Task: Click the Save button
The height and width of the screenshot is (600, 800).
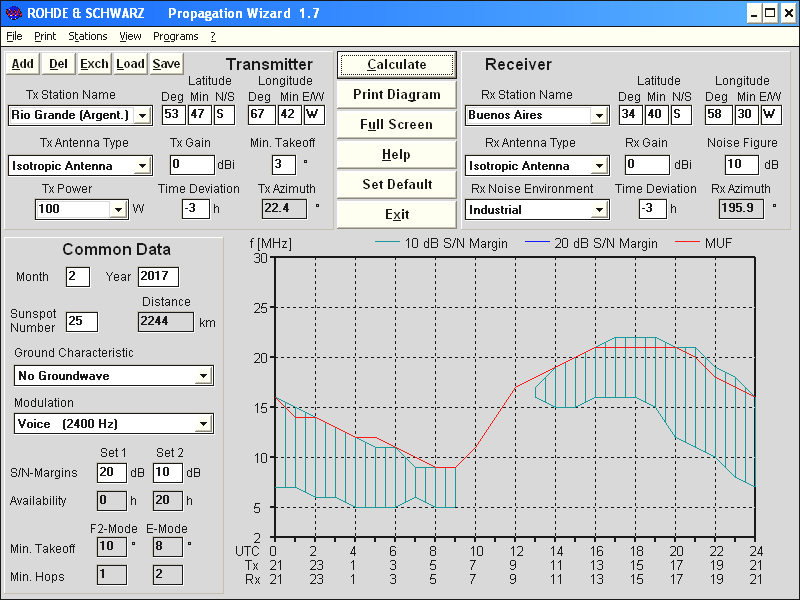Action: (166, 64)
